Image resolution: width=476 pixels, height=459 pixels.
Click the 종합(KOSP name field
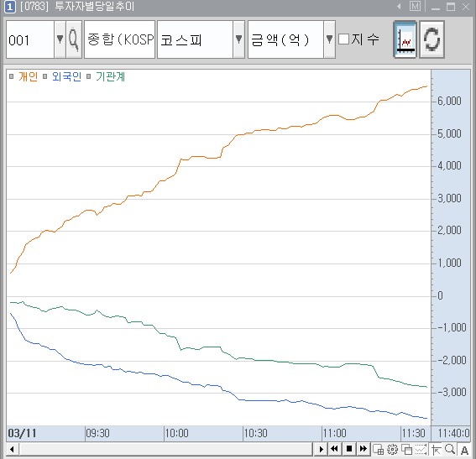tap(119, 39)
